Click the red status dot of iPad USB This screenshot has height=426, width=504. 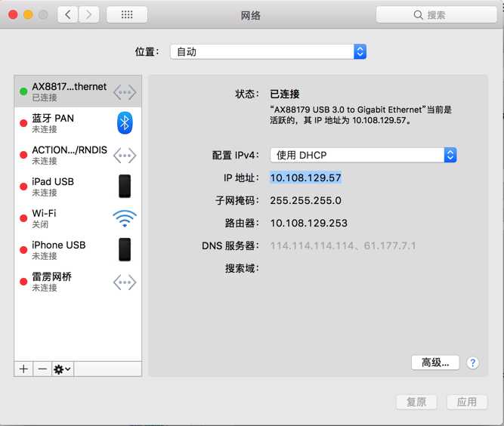(23, 187)
